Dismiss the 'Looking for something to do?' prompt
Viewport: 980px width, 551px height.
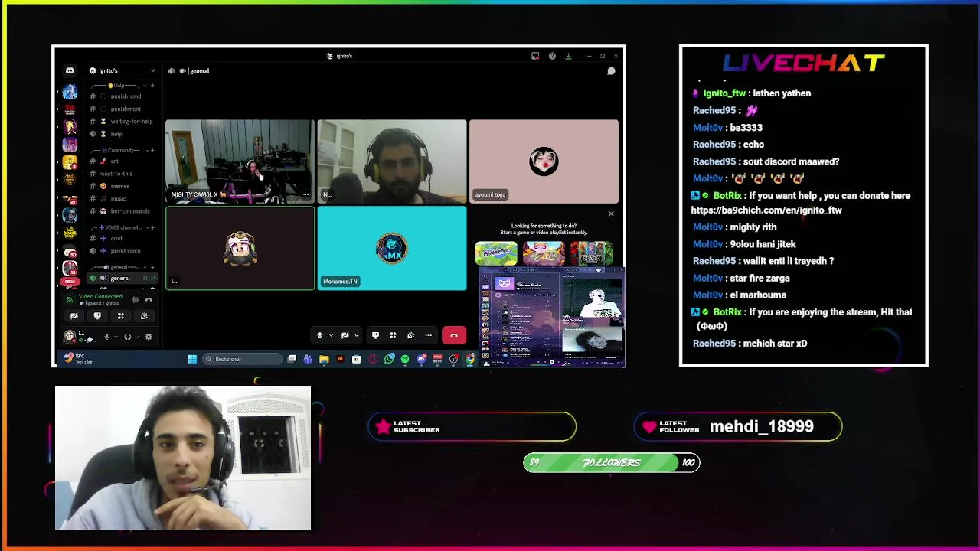[611, 214]
